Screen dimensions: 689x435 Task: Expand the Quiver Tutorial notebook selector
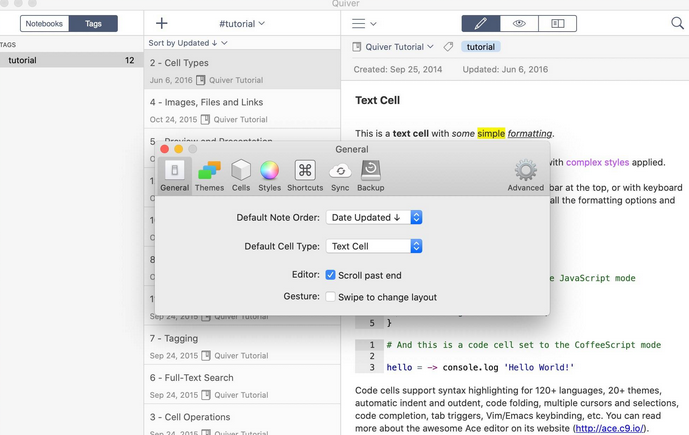click(399, 47)
